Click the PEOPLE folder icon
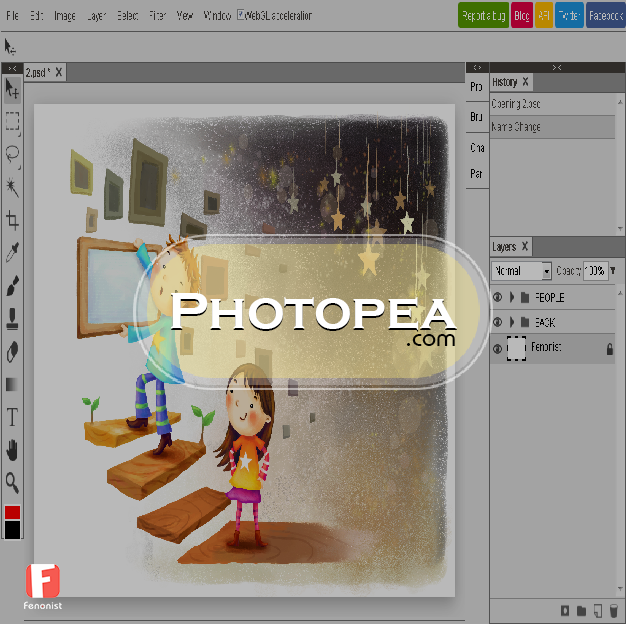626x624 pixels. (x=525, y=297)
